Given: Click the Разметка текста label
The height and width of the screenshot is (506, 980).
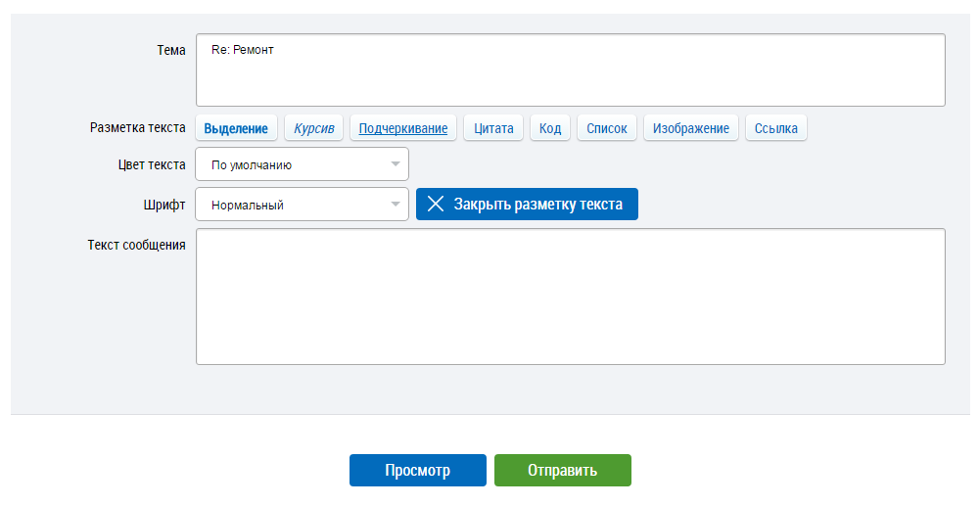Looking at the screenshot, I should (x=137, y=127).
